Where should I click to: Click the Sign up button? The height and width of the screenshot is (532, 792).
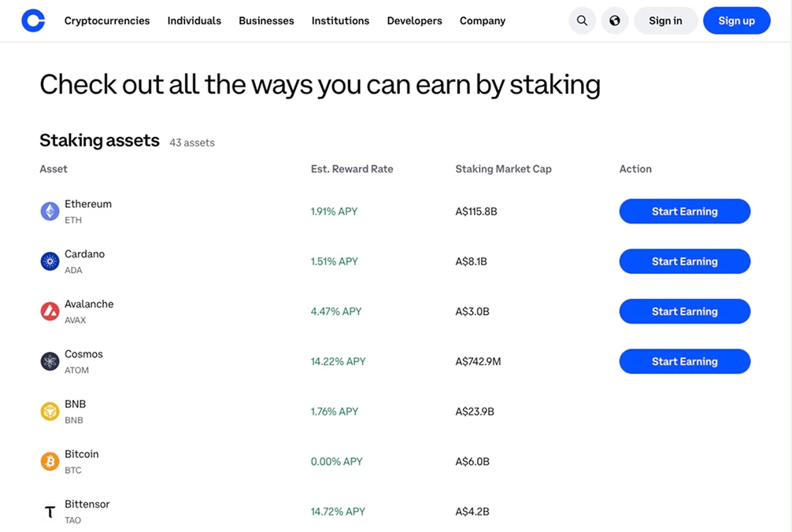point(736,20)
